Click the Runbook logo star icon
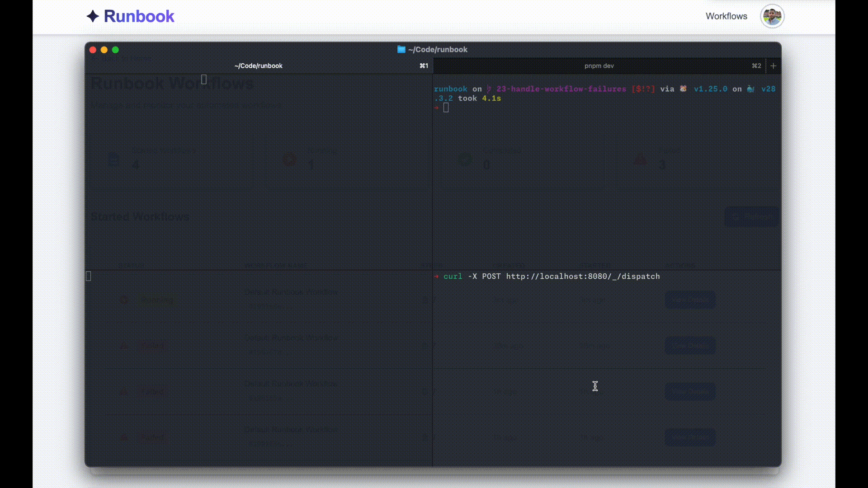868x488 pixels. point(93,16)
